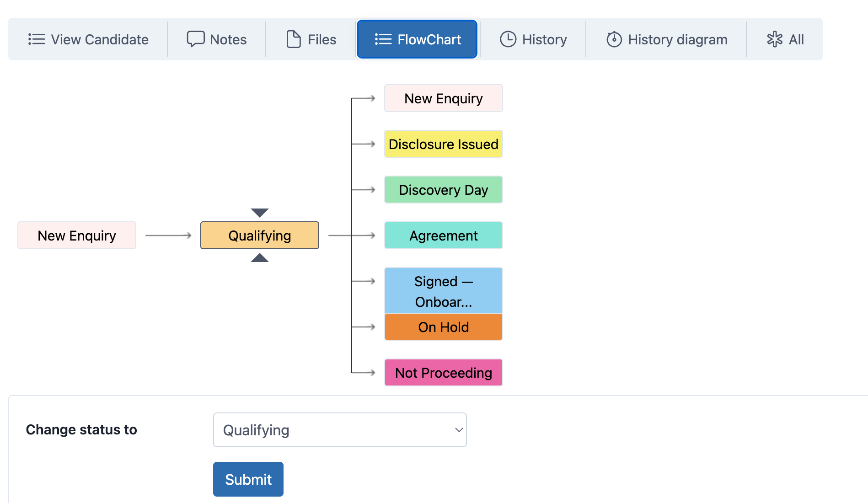Screen dimensions: 868x503
Task: Click the FlowChart list icon
Action: pos(383,39)
